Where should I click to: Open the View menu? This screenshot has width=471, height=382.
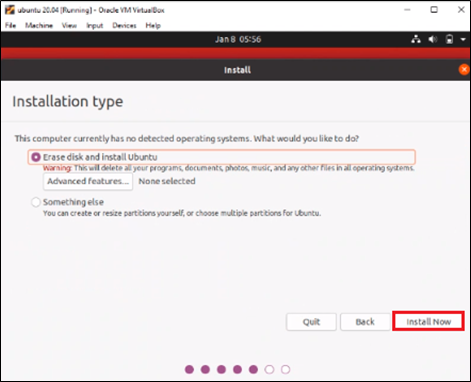tap(69, 26)
